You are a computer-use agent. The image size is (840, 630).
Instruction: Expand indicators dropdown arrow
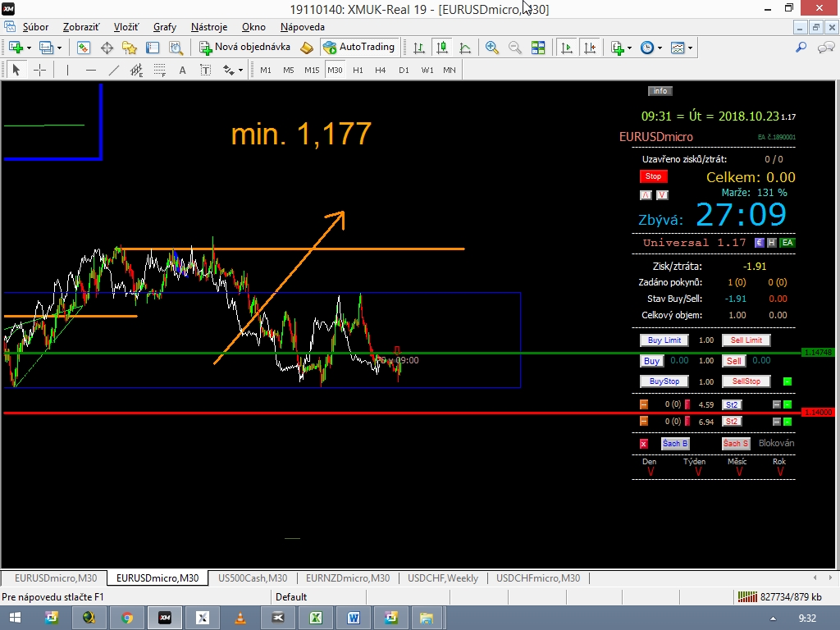click(x=629, y=48)
